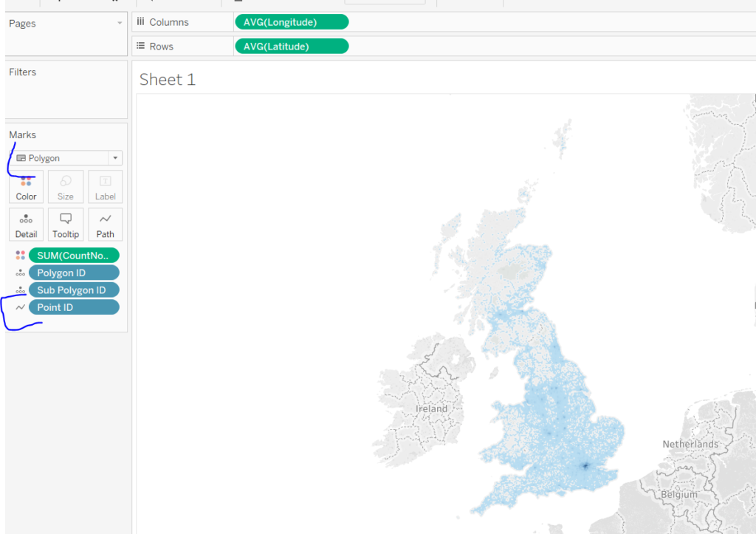Select the Point ID pill
The height and width of the screenshot is (534, 756).
[x=74, y=307]
